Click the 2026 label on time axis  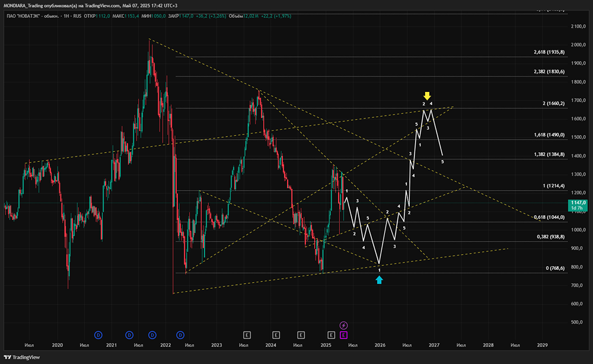pyautogui.click(x=380, y=344)
